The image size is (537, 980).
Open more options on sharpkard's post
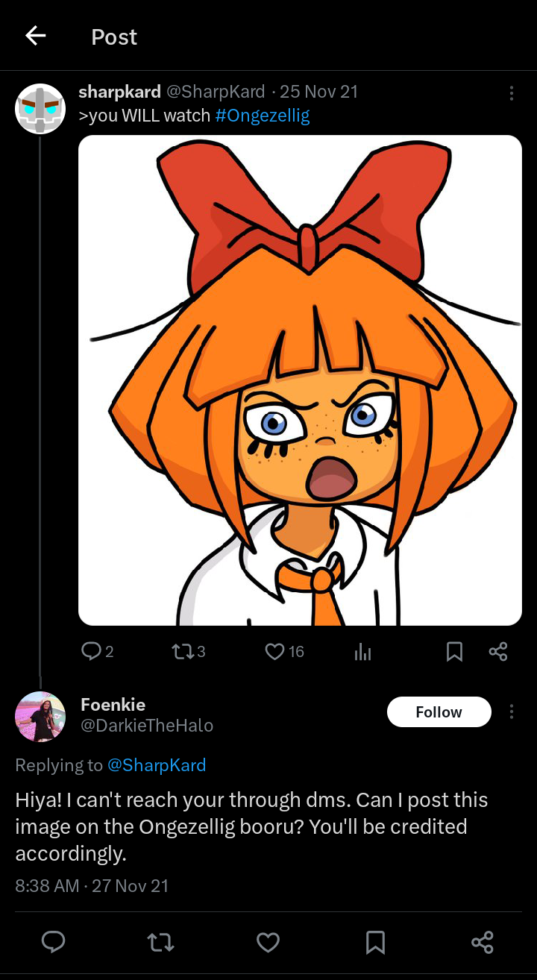(x=511, y=92)
